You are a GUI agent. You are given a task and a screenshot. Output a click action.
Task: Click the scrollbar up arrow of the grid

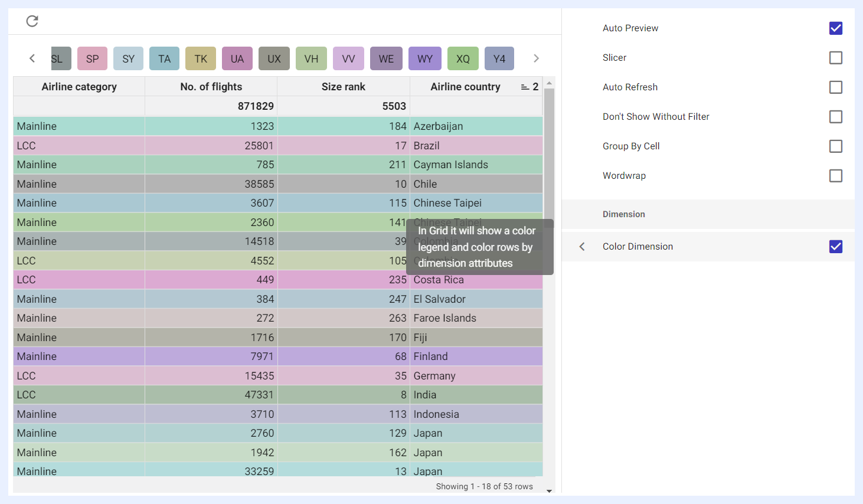(x=549, y=83)
